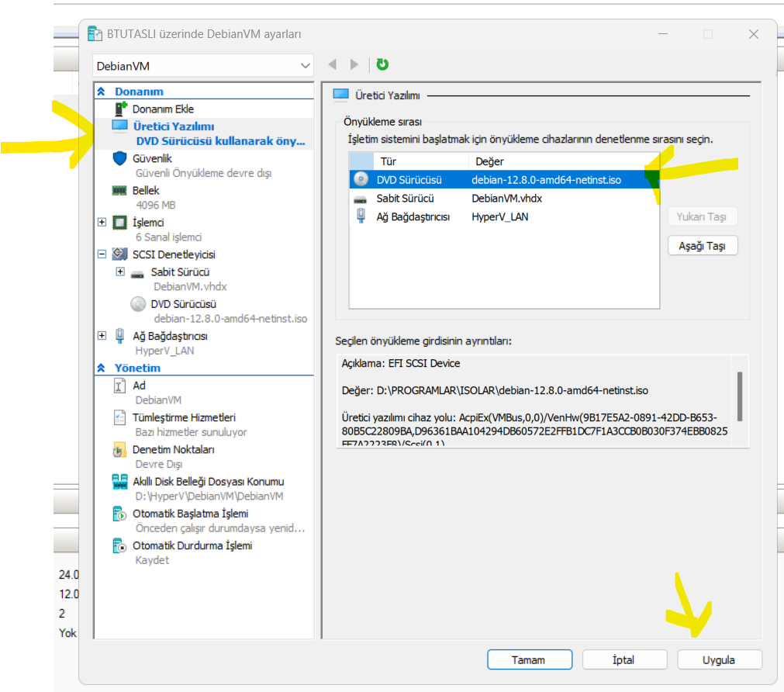Select Ağ Bağdaştırıcısı HyperV_LAN boot entry
The height and width of the screenshot is (692, 784).
[504, 216]
